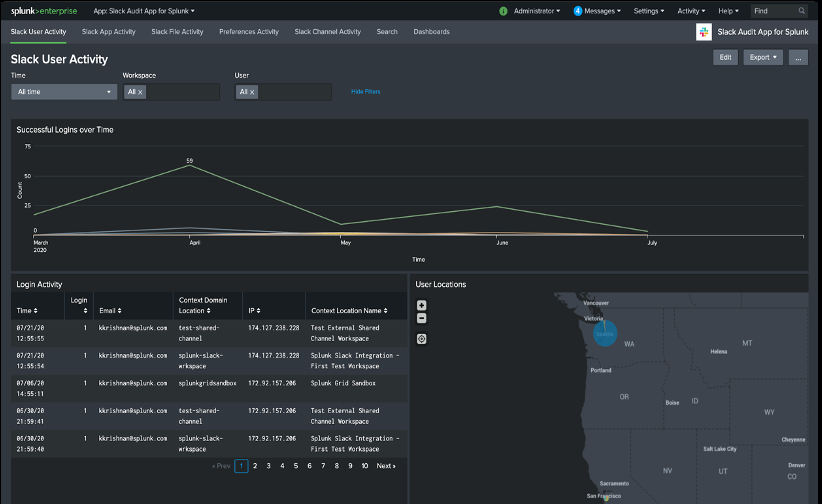The width and height of the screenshot is (822, 504).
Task: Click the search magnifier icon in Find
Action: (802, 11)
